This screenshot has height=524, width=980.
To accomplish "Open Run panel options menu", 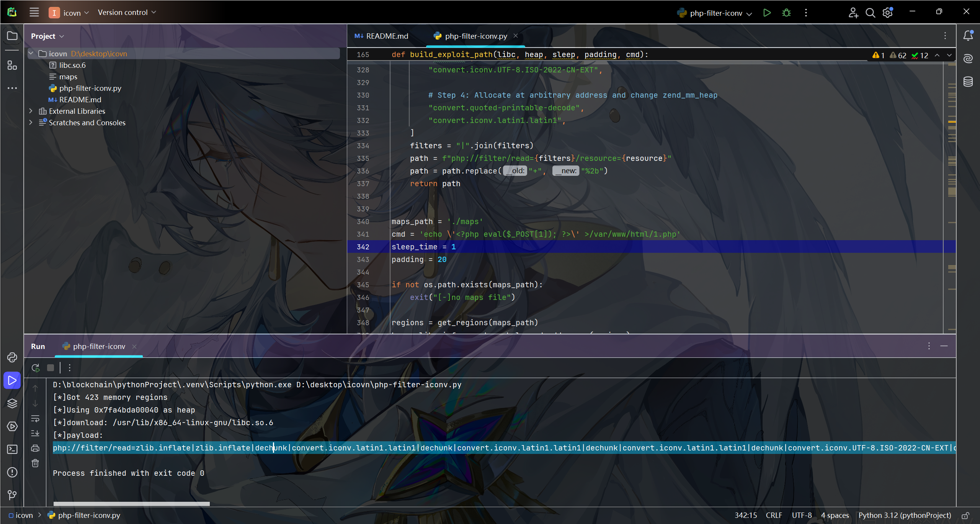I will (929, 346).
